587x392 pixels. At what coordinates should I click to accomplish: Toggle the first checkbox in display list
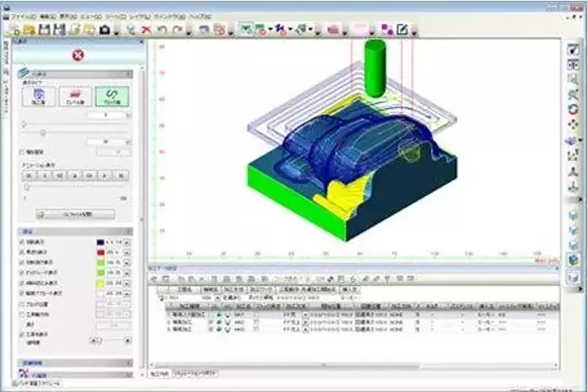[x=21, y=243]
